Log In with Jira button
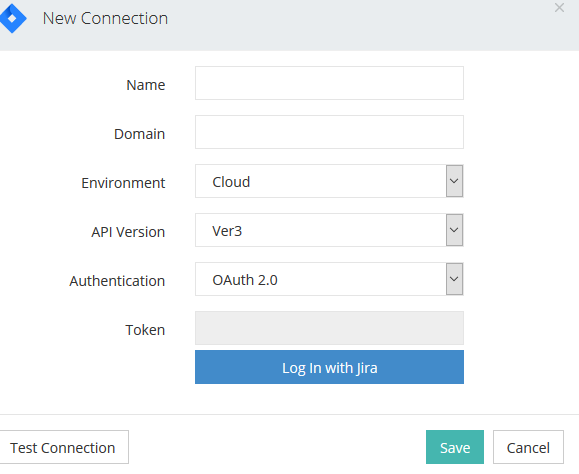 tap(329, 367)
